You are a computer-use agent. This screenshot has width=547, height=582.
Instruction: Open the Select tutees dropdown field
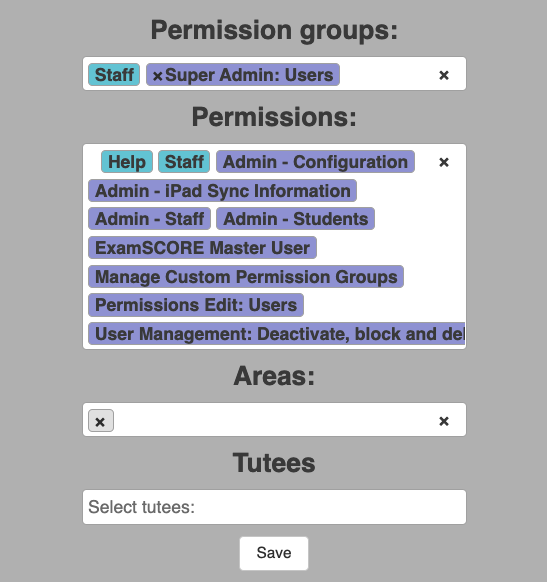[274, 507]
